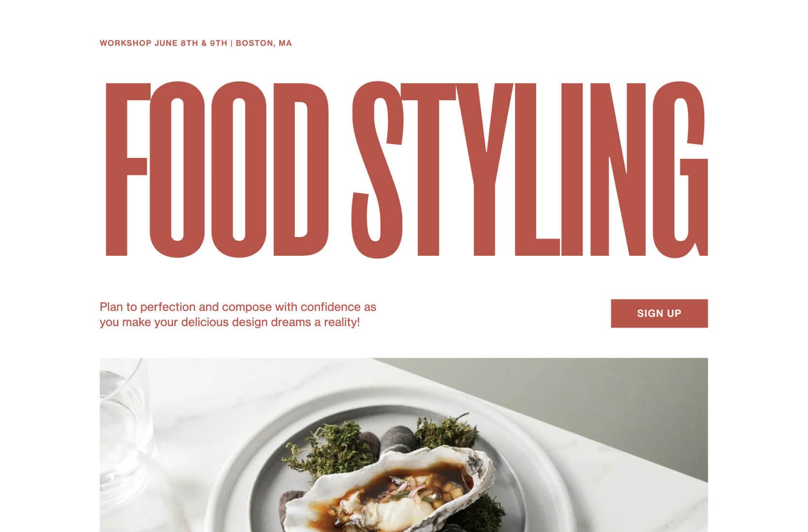Click the 'JUNE 8TH & 9TH' date text
808x532 pixels.
191,43
